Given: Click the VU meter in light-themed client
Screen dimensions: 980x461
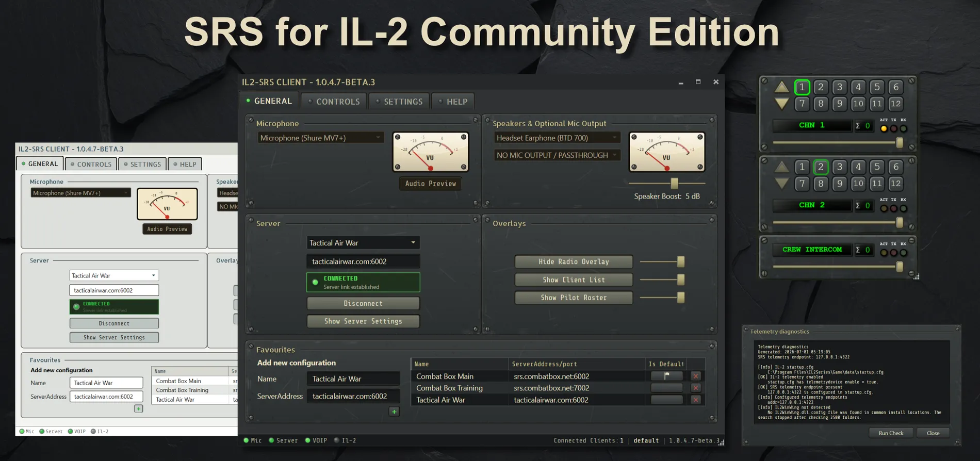Looking at the screenshot, I should pyautogui.click(x=167, y=204).
